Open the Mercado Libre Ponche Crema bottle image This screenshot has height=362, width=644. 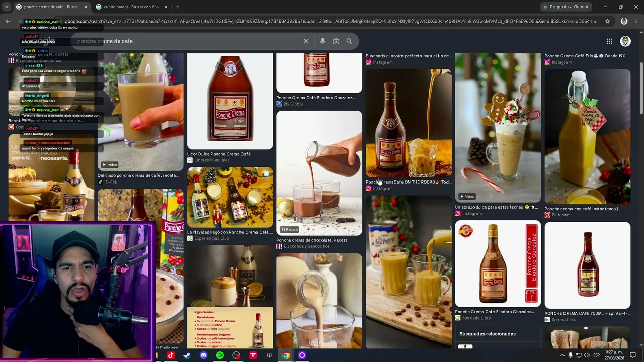click(498, 264)
